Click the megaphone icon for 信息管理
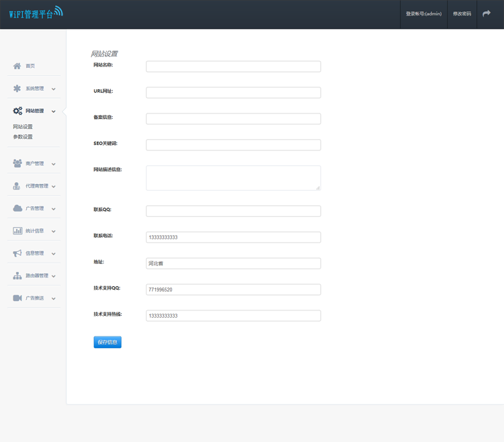 point(17,253)
